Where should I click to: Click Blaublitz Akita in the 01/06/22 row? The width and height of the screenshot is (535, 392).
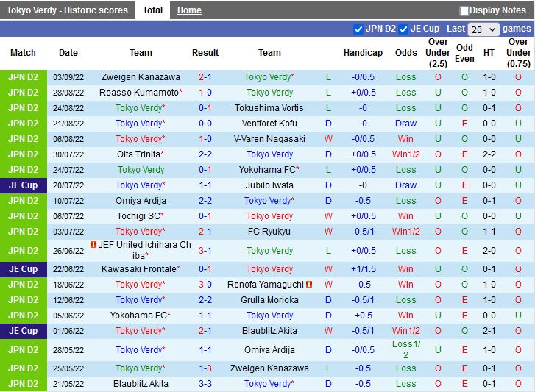coord(269,331)
